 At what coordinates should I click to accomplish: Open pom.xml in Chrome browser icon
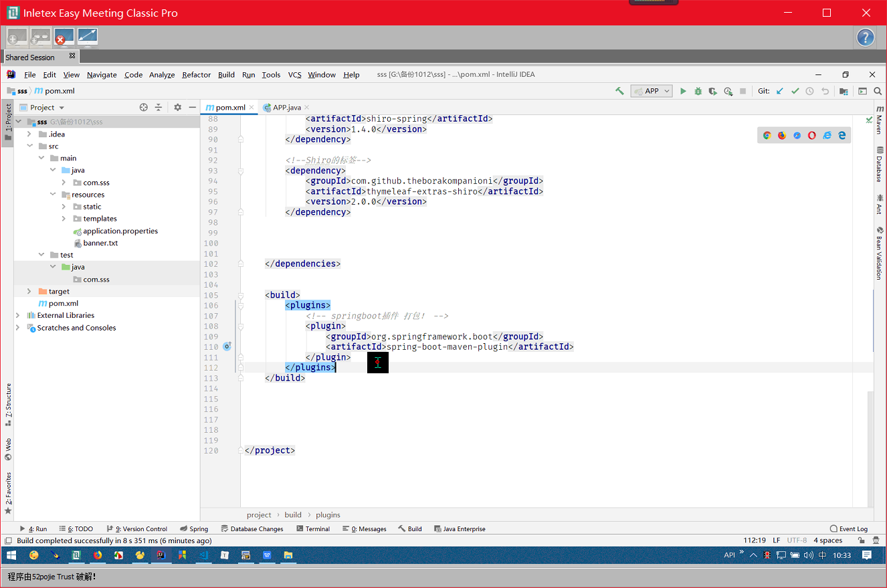767,135
